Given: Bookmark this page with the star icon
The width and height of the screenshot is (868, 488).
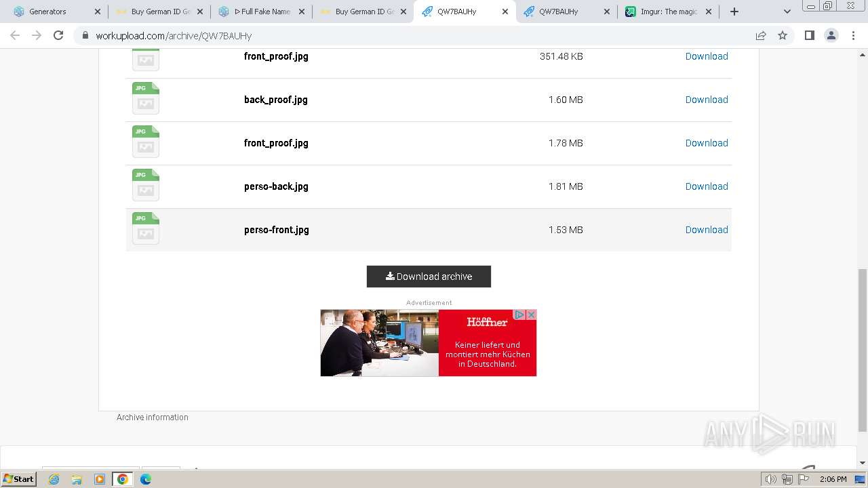Looking at the screenshot, I should pyautogui.click(x=783, y=35).
